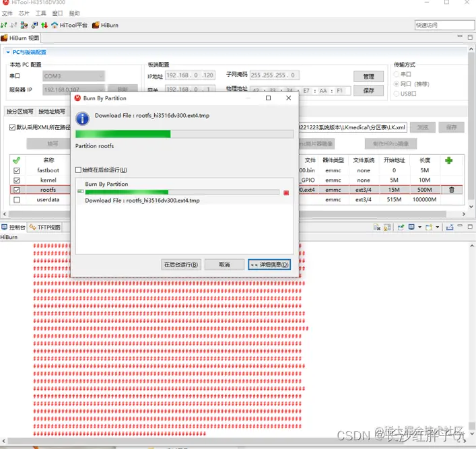Image resolution: width=476 pixels, height=449 pixels.
Task: Maximize the Burn By Partition dialog
Action: (x=269, y=98)
